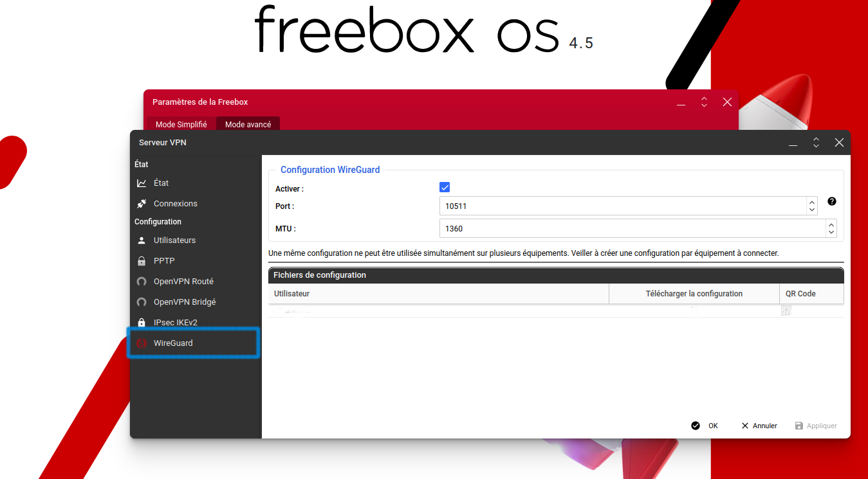868x479 pixels.
Task: Click the Appliquer button
Action: (x=816, y=426)
